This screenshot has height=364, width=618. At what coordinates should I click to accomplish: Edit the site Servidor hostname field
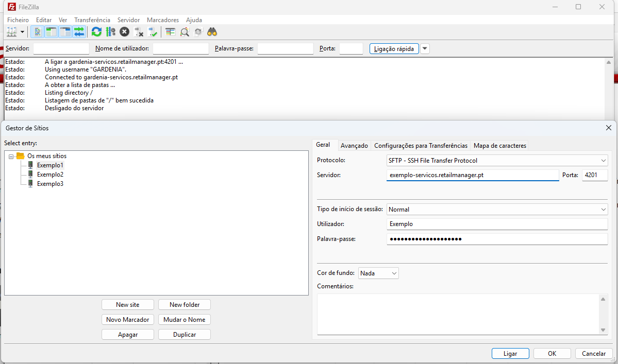pos(473,175)
